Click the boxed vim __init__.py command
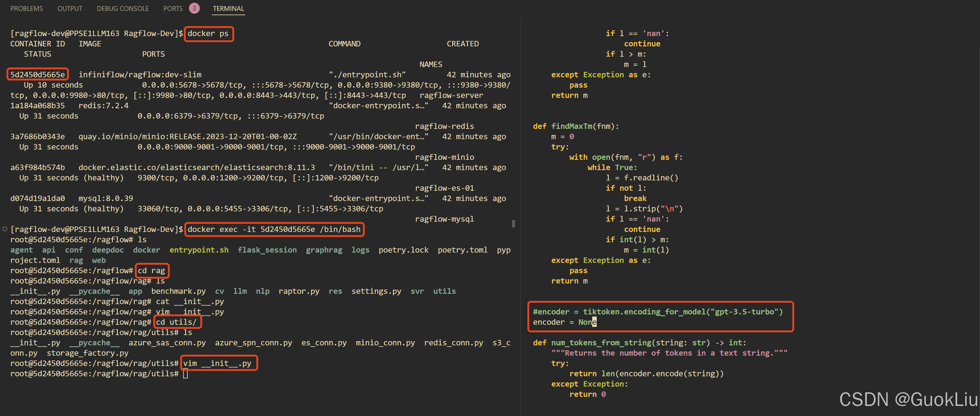This screenshot has height=416, width=980. (217, 363)
